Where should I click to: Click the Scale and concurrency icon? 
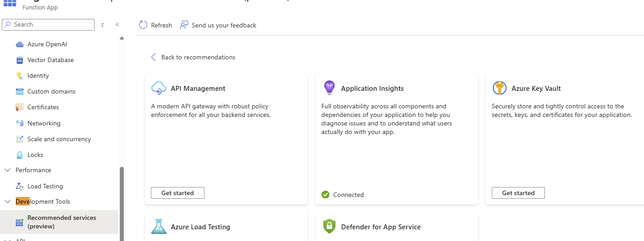click(x=19, y=139)
